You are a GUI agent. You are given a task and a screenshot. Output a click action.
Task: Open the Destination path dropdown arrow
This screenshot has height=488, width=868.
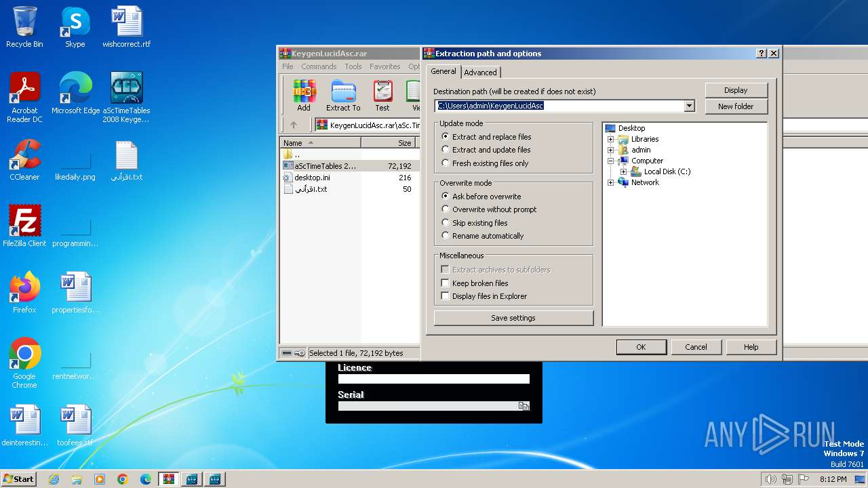[689, 106]
